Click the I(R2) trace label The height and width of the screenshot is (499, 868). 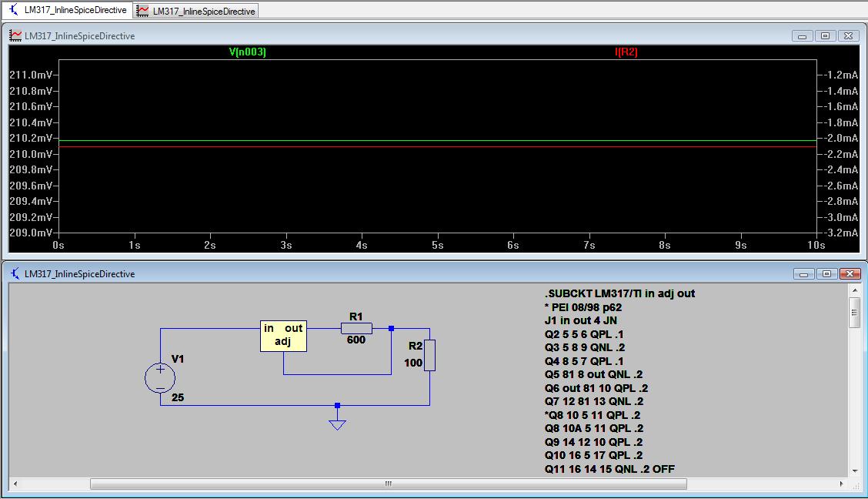(626, 52)
